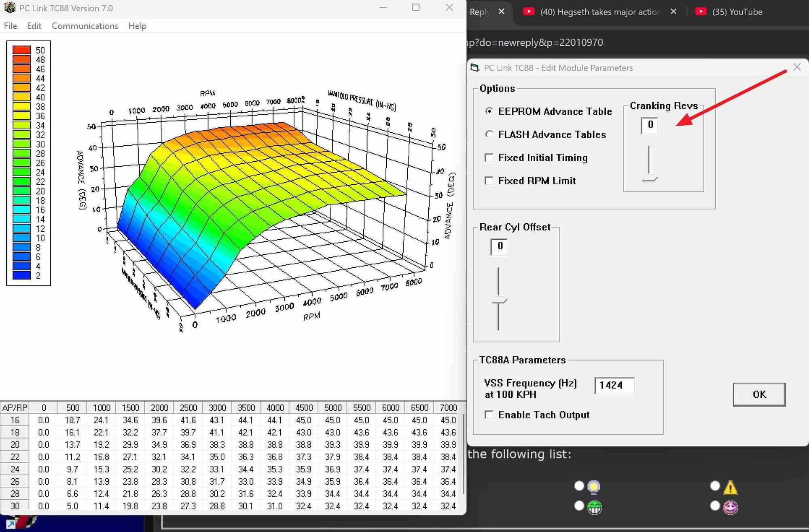Click the red 50 degree color swatch
809x532 pixels.
21,50
